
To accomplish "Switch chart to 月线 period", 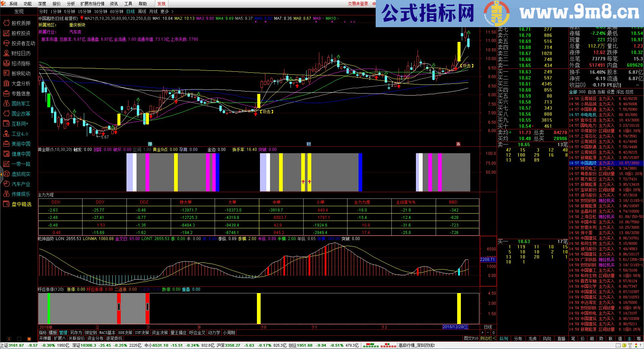I will (x=153, y=11).
